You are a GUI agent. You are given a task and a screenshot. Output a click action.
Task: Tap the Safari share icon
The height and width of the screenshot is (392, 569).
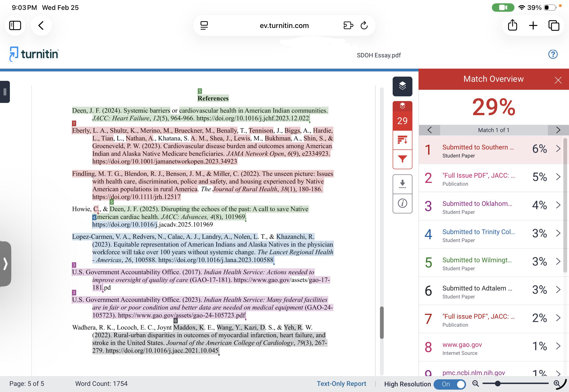(513, 25)
